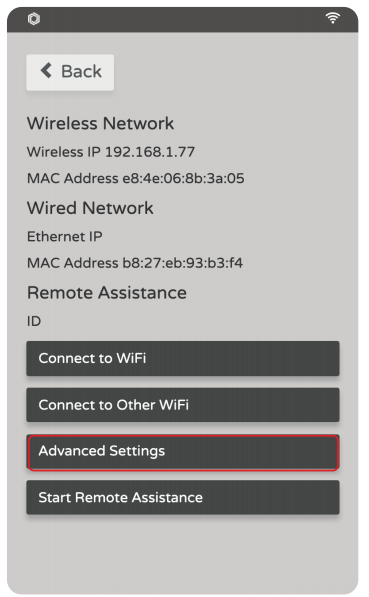Click the Ethernet IP label
369x597 pixels.
click(x=65, y=236)
